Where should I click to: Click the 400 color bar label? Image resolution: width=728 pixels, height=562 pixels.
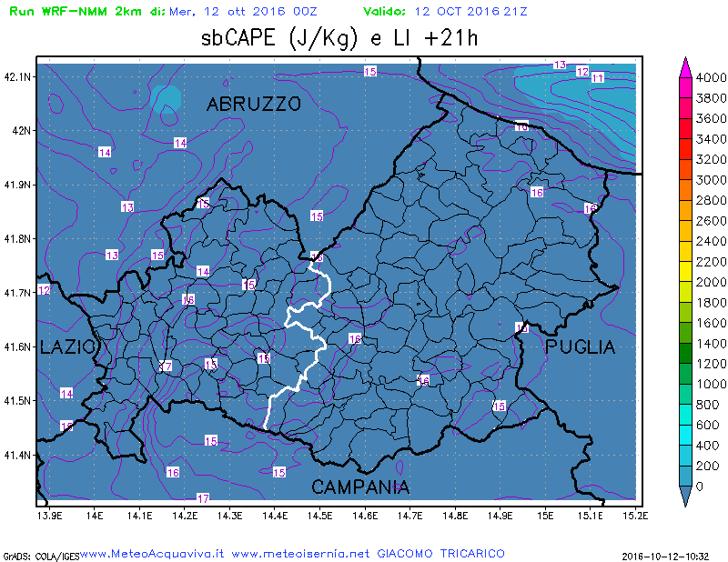(x=707, y=445)
